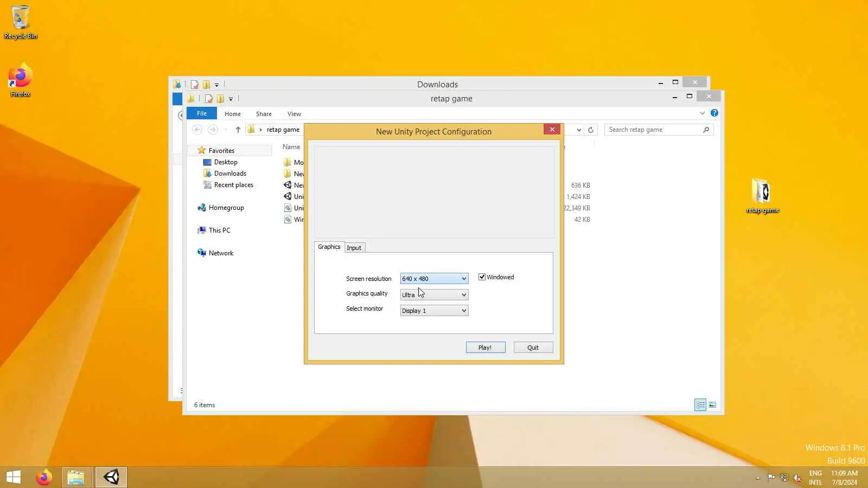Select Favorites in the navigation pane
868x488 pixels.
click(221, 151)
